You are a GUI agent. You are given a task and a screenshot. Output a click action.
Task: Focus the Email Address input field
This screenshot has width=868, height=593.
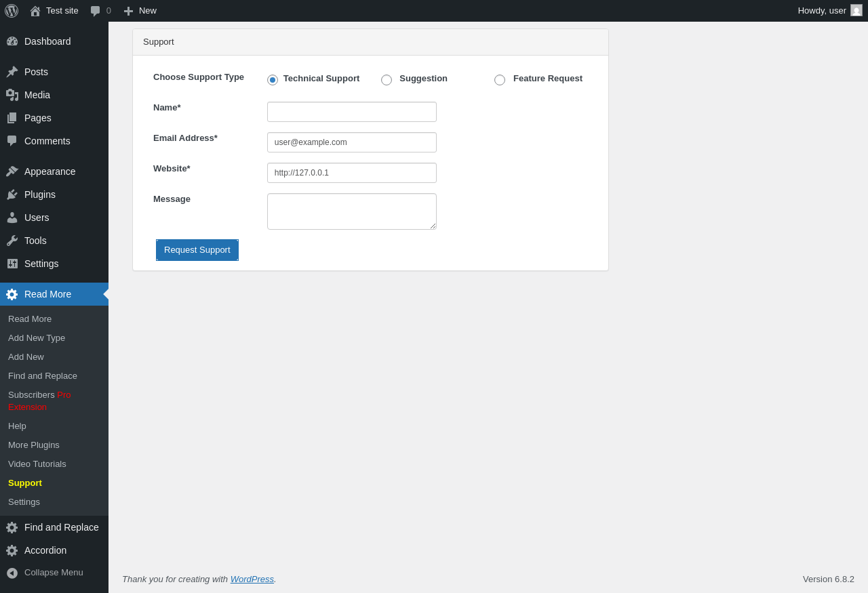352,142
